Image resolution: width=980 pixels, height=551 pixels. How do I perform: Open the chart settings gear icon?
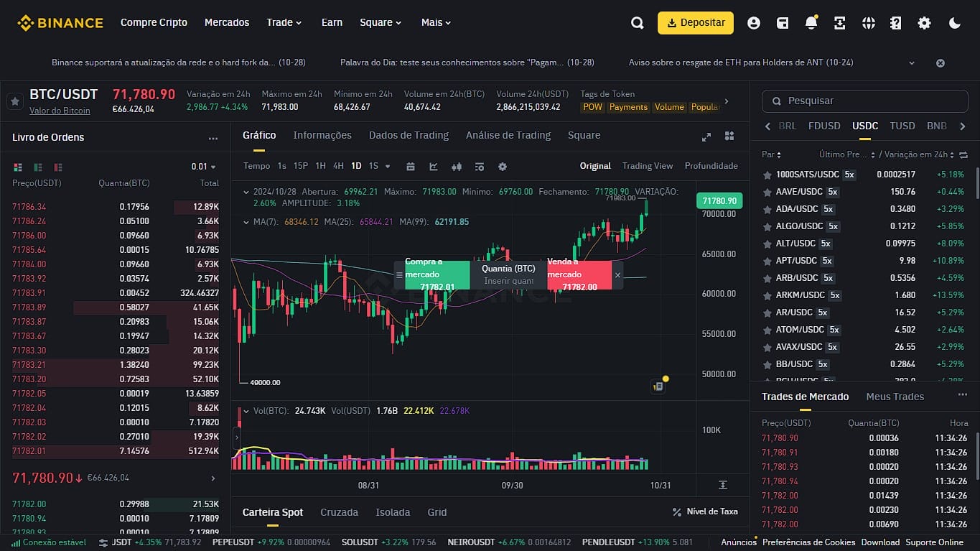pyautogui.click(x=502, y=166)
